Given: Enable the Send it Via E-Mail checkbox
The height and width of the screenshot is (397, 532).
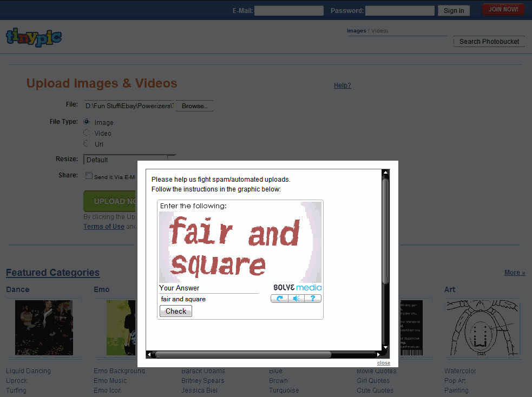Looking at the screenshot, I should click(88, 175).
